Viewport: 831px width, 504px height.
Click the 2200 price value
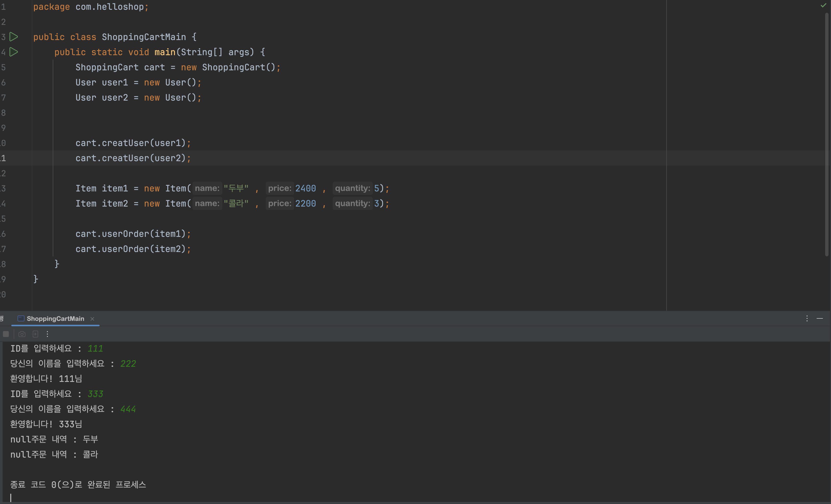pos(306,204)
